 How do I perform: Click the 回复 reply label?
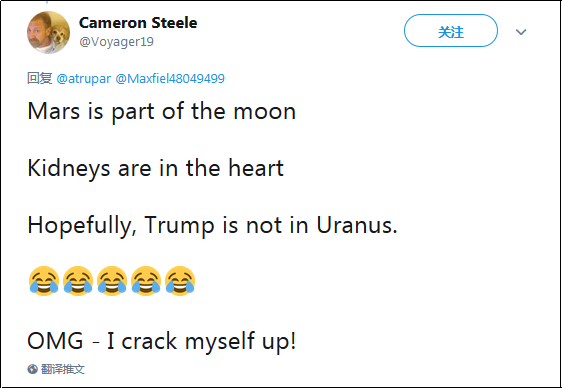tap(40, 78)
